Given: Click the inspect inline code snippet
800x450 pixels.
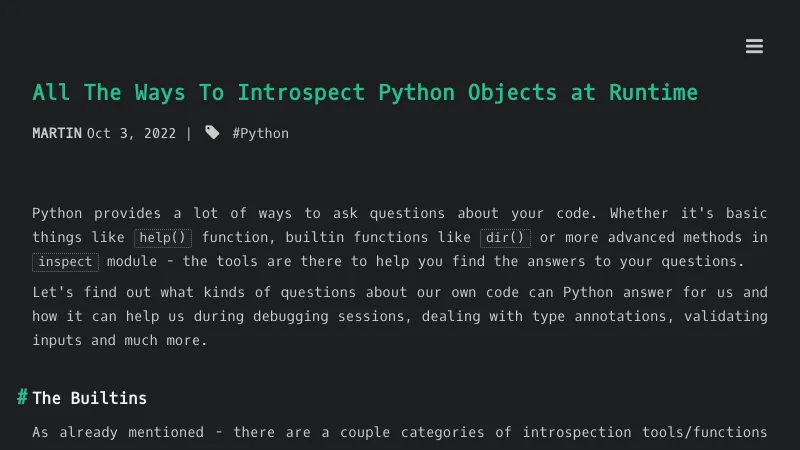Looking at the screenshot, I should [65, 262].
